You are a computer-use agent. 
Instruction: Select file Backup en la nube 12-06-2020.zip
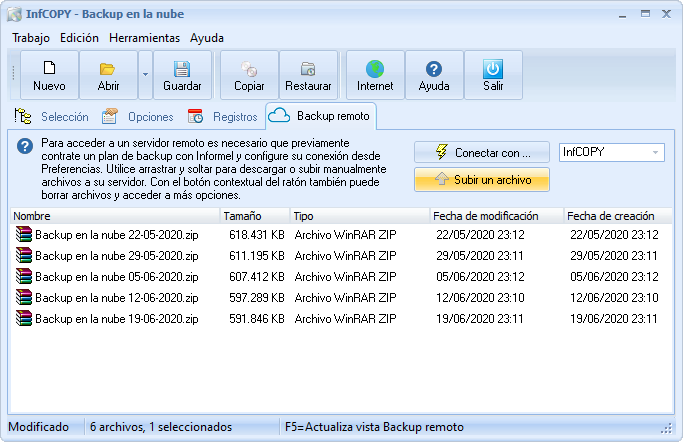117,298
